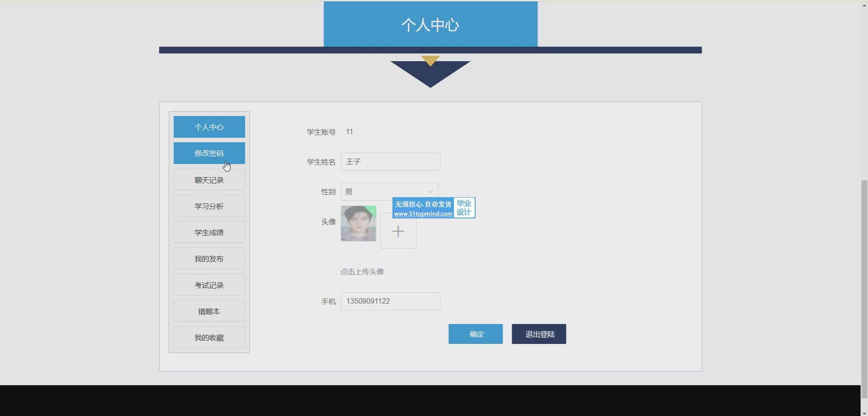Click the uploaded avatar photo thumbnail
868x416 pixels.
358,223
